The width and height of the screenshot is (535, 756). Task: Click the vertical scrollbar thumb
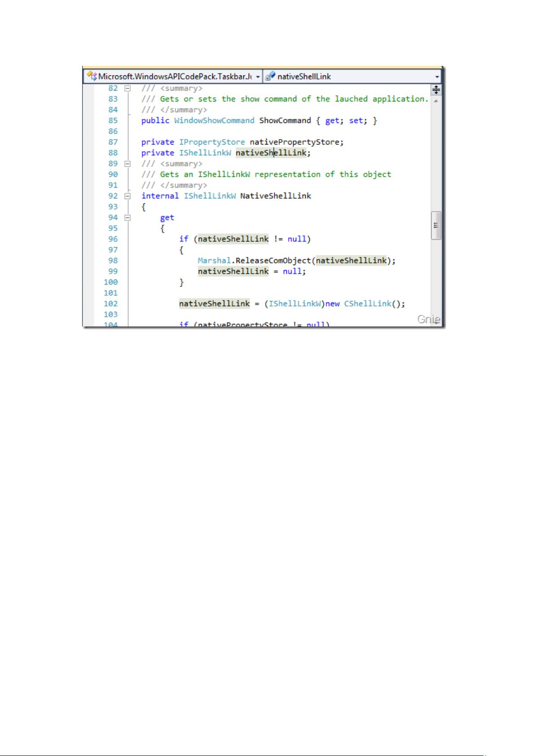(436, 226)
